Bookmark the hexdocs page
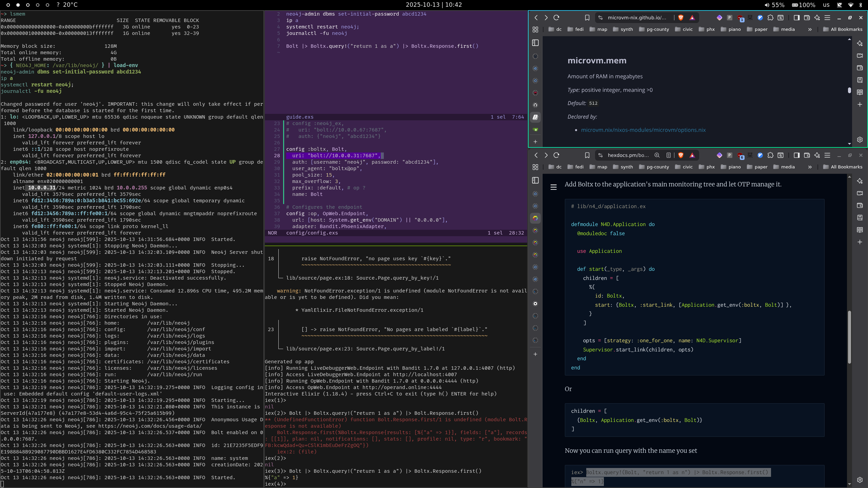This screenshot has width=868, height=488. pyautogui.click(x=587, y=155)
